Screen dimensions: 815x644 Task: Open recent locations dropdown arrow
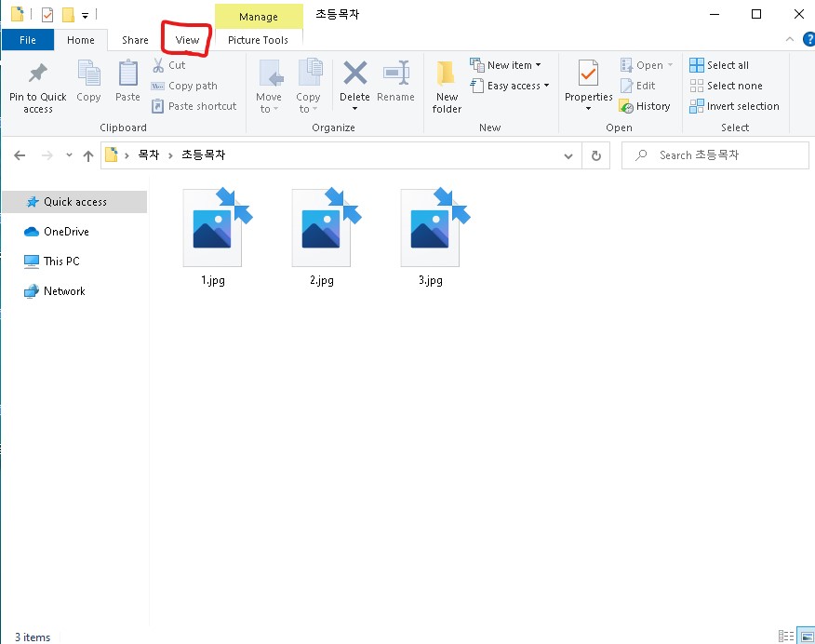click(69, 154)
